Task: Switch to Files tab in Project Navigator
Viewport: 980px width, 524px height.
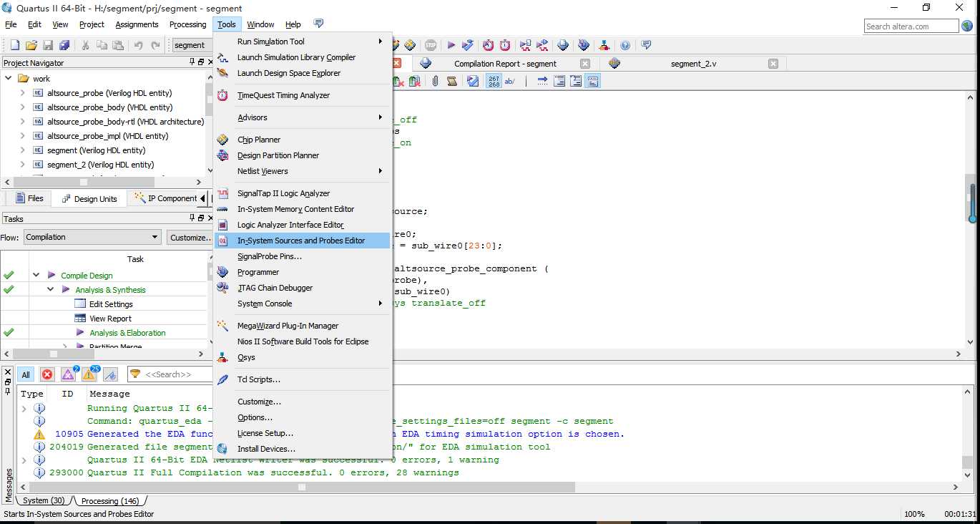Action: tap(29, 198)
